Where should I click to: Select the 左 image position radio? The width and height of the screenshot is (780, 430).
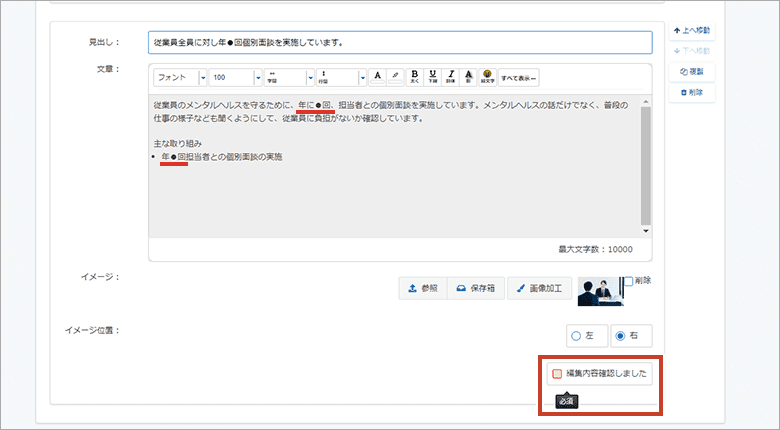(x=574, y=336)
